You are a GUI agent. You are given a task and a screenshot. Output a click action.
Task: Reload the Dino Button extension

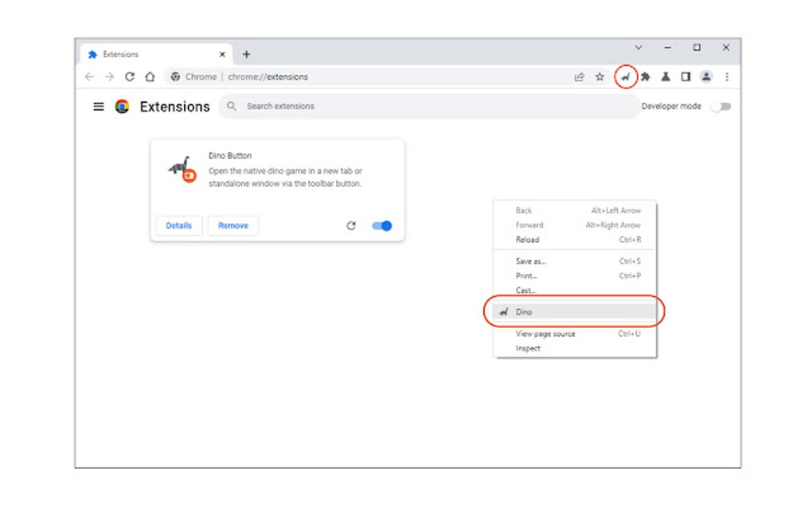(351, 226)
